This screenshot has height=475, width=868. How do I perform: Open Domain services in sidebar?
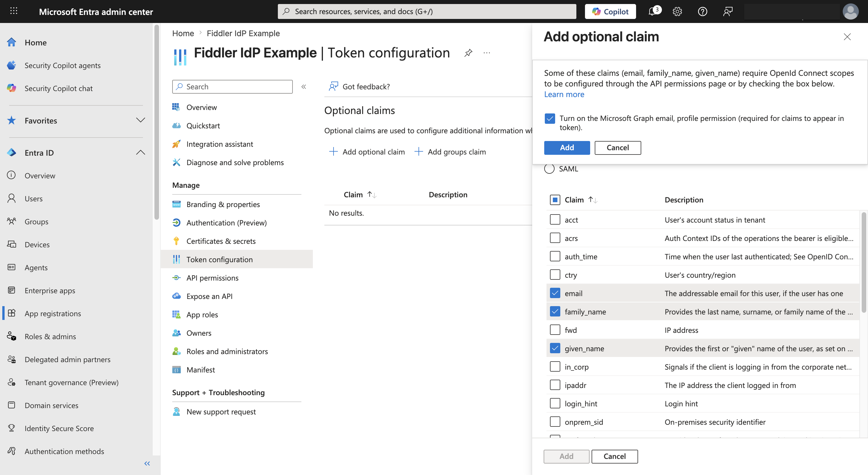(x=51, y=405)
